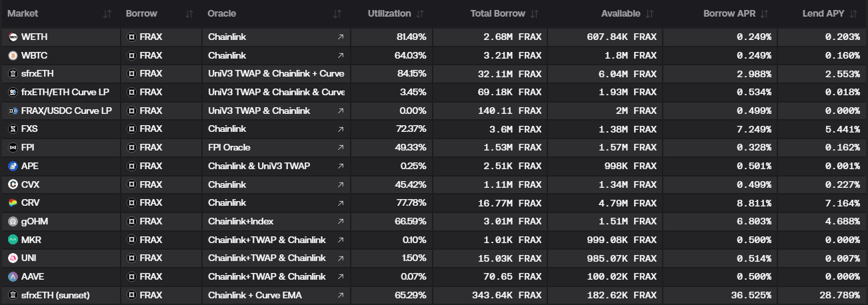Open the CVX market name

point(30,184)
